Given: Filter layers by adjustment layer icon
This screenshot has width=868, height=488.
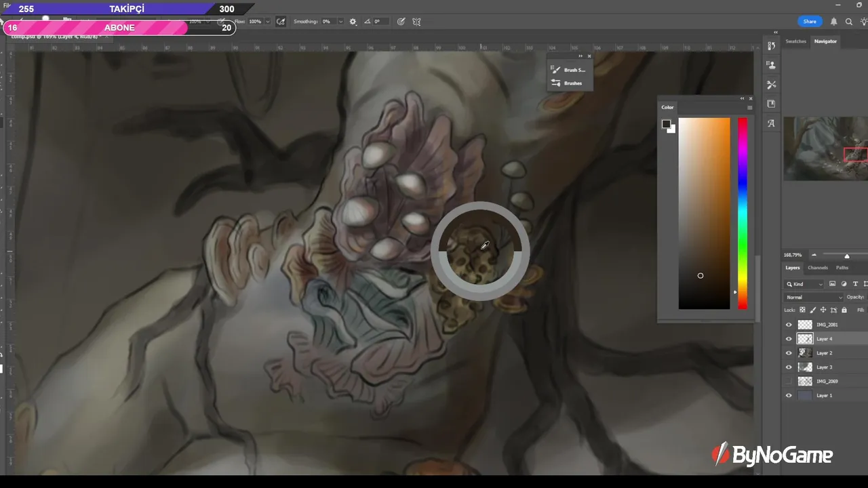Looking at the screenshot, I should [844, 284].
